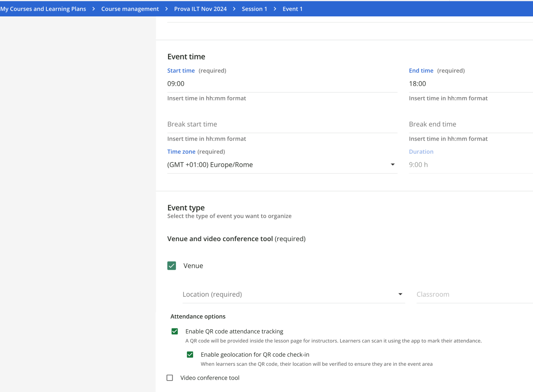Open Prova ILT Nov 2024 breadcrumb
533x392 pixels.
[x=200, y=9]
